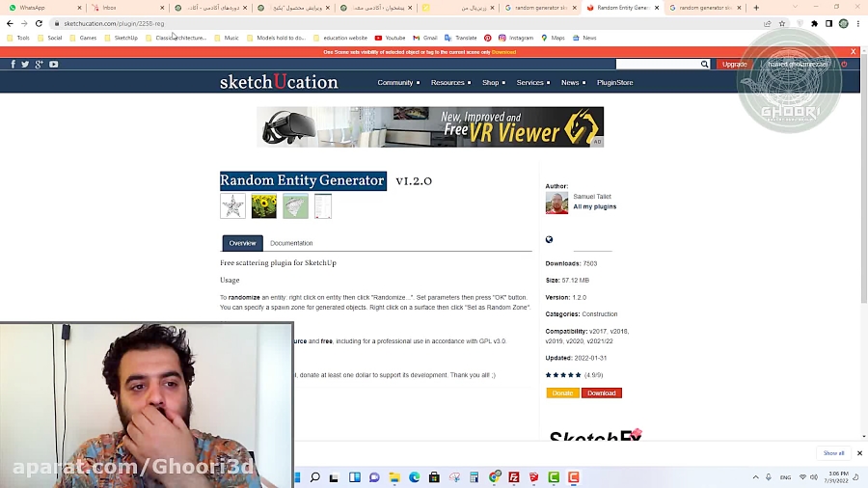Image resolution: width=868 pixels, height=488 pixels.
Task: Open the Chrome extensions puzzle icon
Action: click(814, 23)
